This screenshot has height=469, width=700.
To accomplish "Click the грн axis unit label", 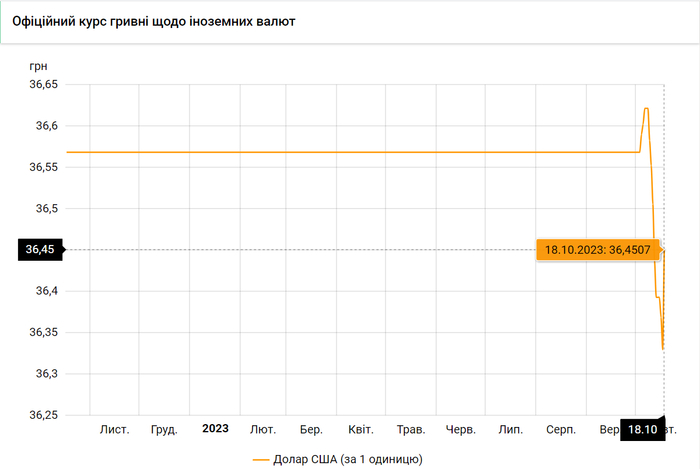I will pyautogui.click(x=39, y=66).
